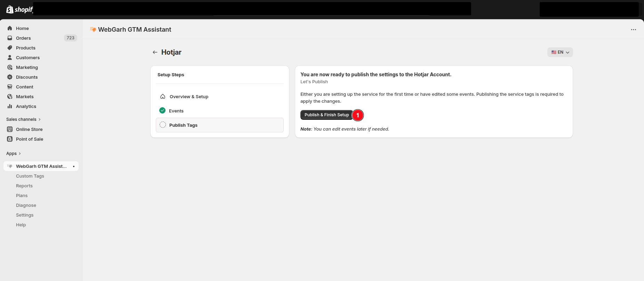The width and height of the screenshot is (644, 281).
Task: Click the note 'You can edit events later'
Action: (x=345, y=129)
